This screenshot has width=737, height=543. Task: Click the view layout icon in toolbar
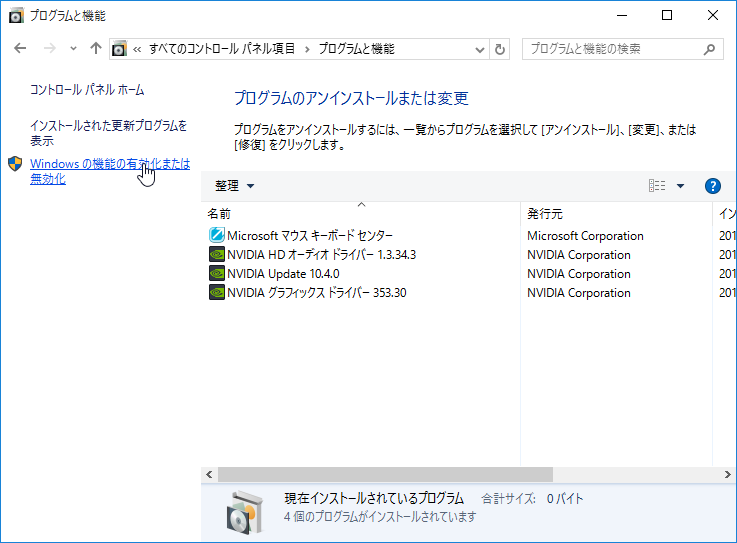pos(657,186)
